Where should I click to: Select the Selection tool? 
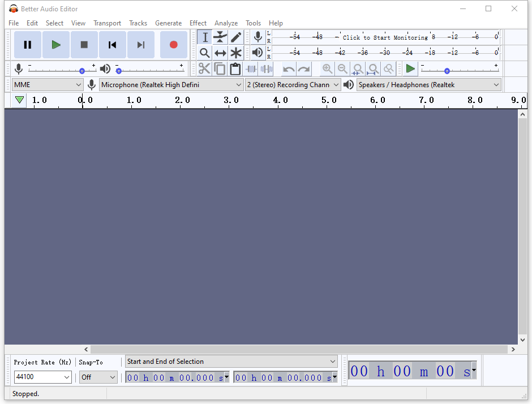204,37
